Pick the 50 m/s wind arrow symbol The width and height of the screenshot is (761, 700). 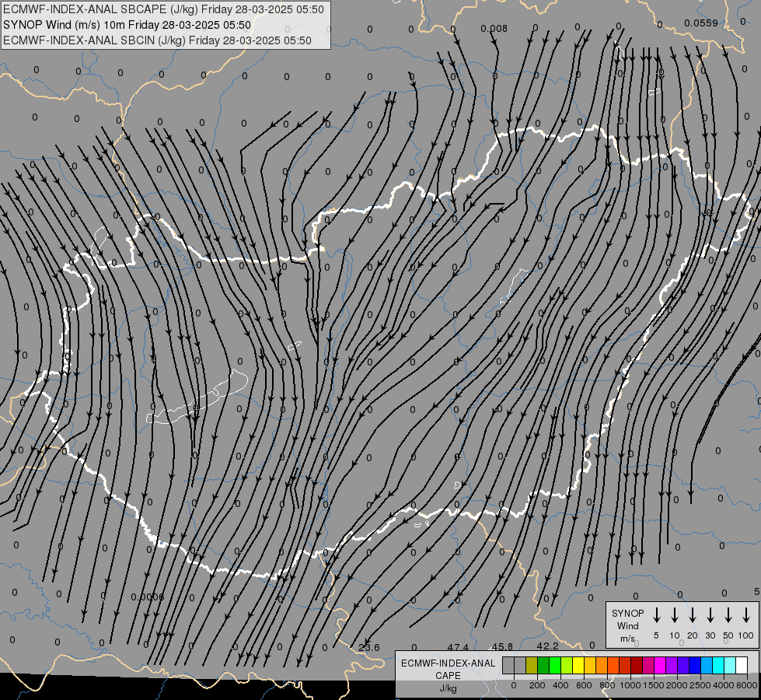(x=728, y=615)
